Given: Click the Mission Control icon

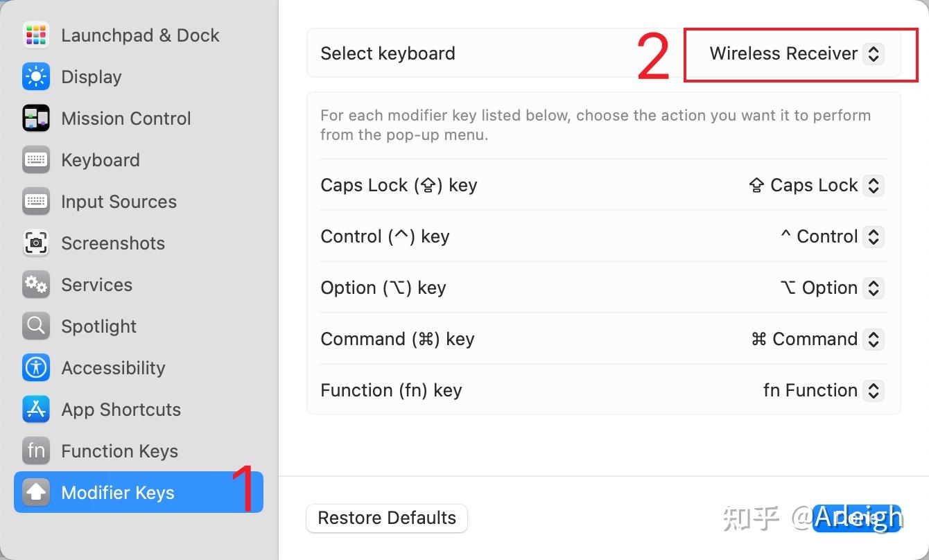Looking at the screenshot, I should (35, 119).
